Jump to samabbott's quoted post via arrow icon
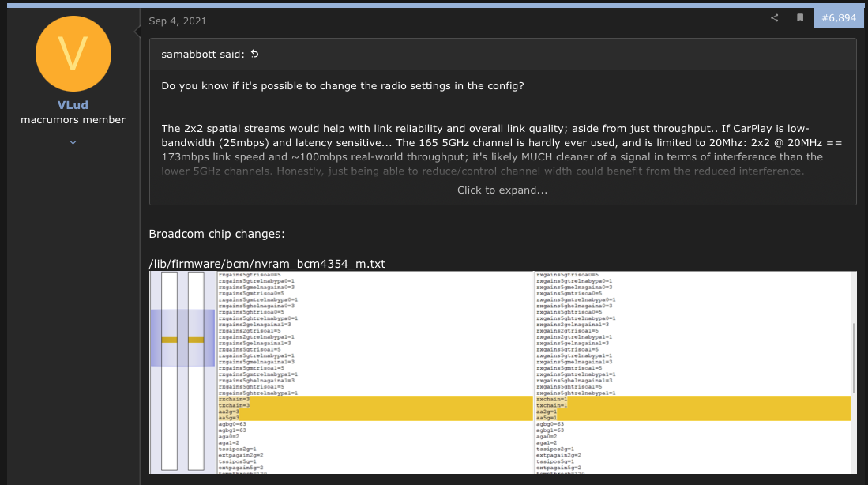The height and width of the screenshot is (485, 868). 254,54
